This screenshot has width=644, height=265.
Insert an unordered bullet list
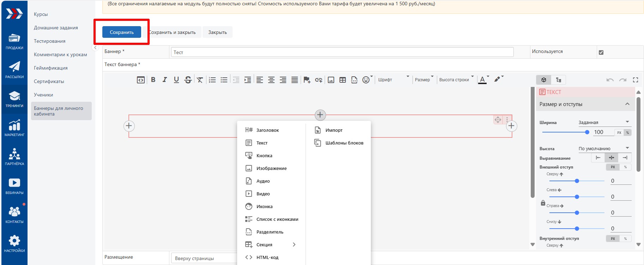point(224,80)
